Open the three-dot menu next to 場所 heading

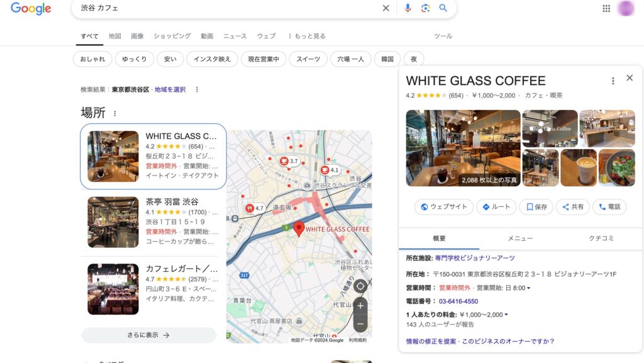[114, 113]
